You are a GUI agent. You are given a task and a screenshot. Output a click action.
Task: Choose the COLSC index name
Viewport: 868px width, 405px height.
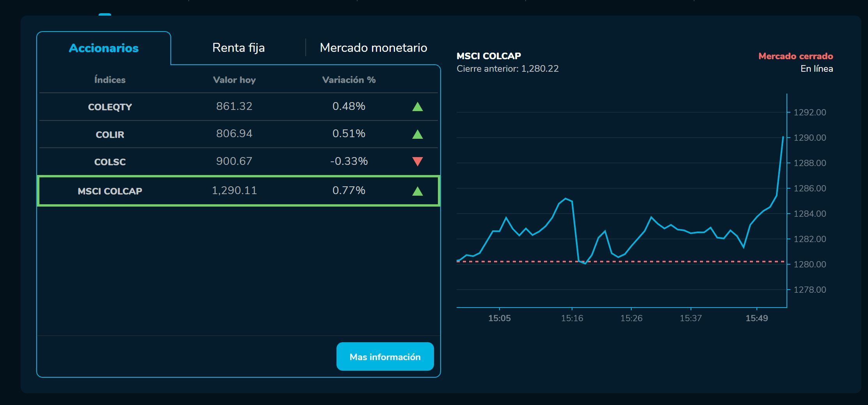tap(110, 162)
